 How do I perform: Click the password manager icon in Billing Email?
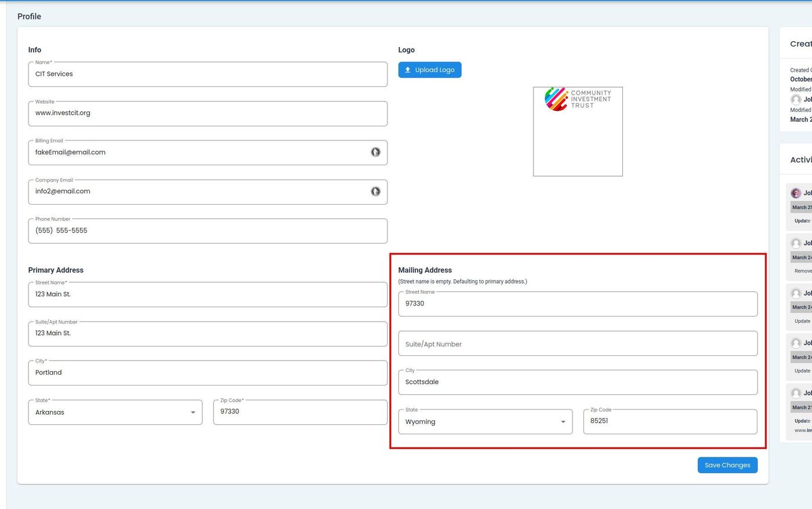tap(375, 152)
